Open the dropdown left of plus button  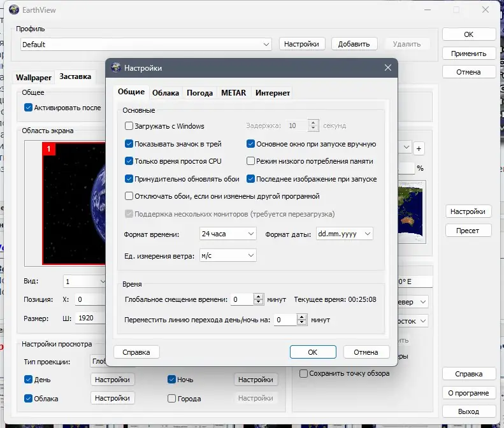(x=405, y=148)
